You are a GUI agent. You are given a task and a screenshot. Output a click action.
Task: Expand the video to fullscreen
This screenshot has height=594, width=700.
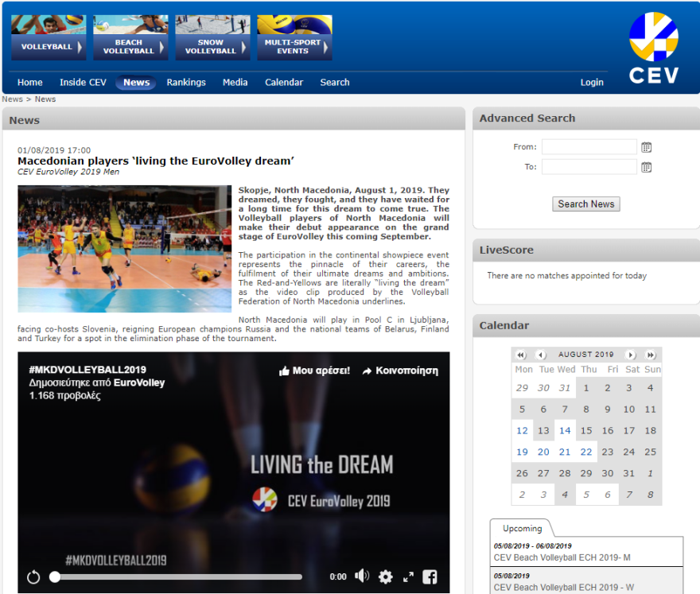click(x=408, y=577)
